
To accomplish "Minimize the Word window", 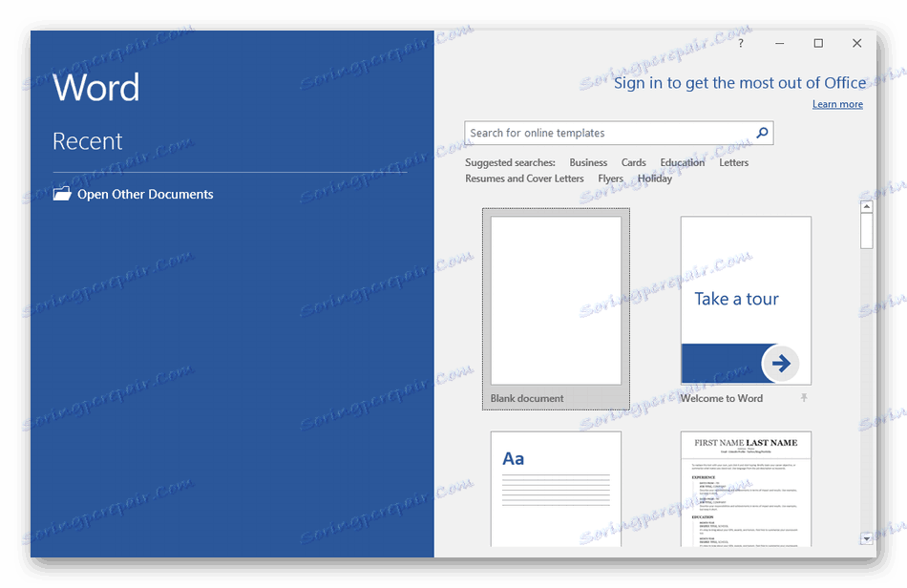I will 780,43.
